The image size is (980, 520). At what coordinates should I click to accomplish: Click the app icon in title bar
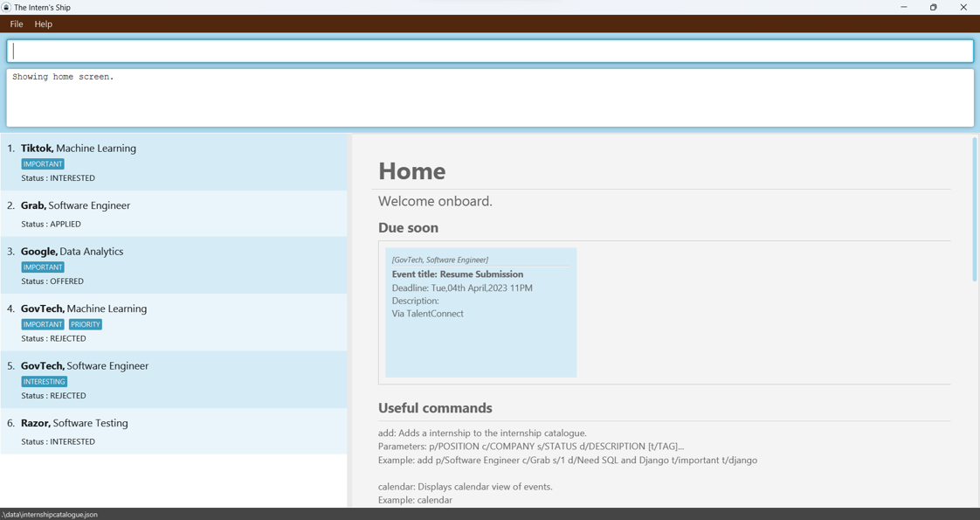[6, 7]
